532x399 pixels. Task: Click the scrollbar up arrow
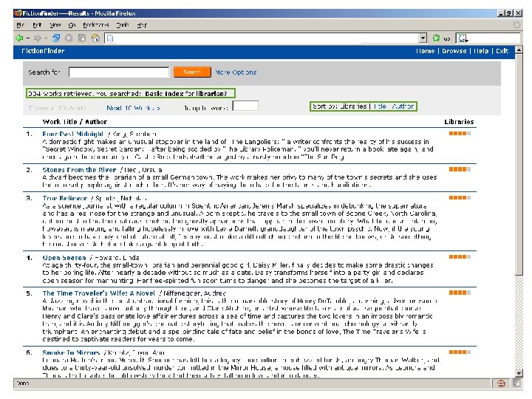pos(519,50)
